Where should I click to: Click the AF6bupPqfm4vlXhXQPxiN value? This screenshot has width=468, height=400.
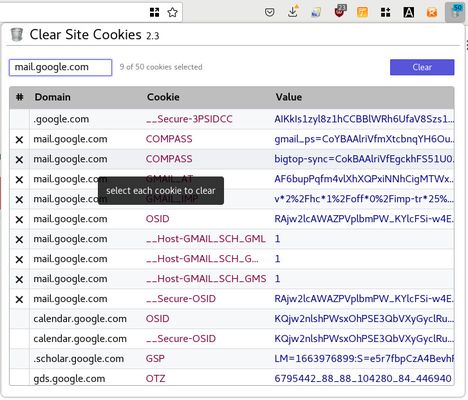pos(364,179)
